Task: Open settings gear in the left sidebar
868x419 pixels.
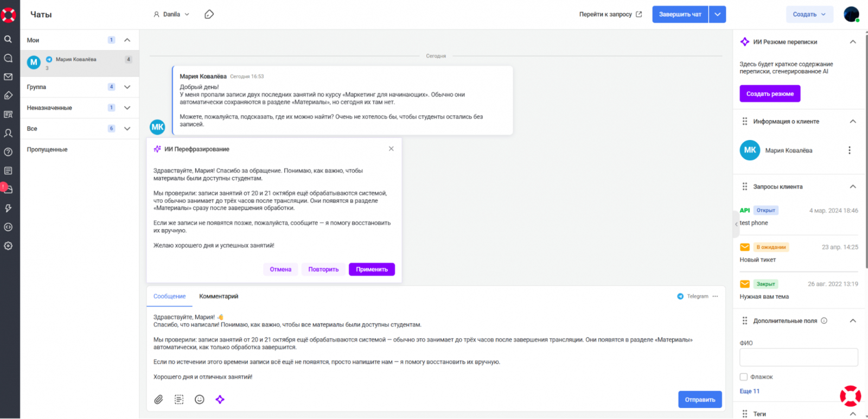Action: (8, 246)
